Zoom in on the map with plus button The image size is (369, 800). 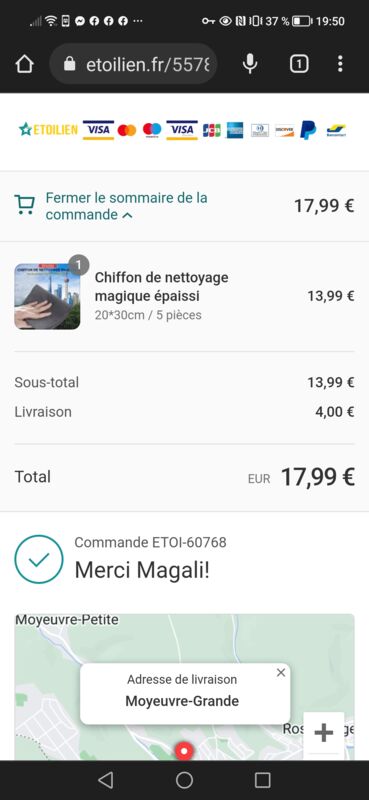[x=324, y=733]
